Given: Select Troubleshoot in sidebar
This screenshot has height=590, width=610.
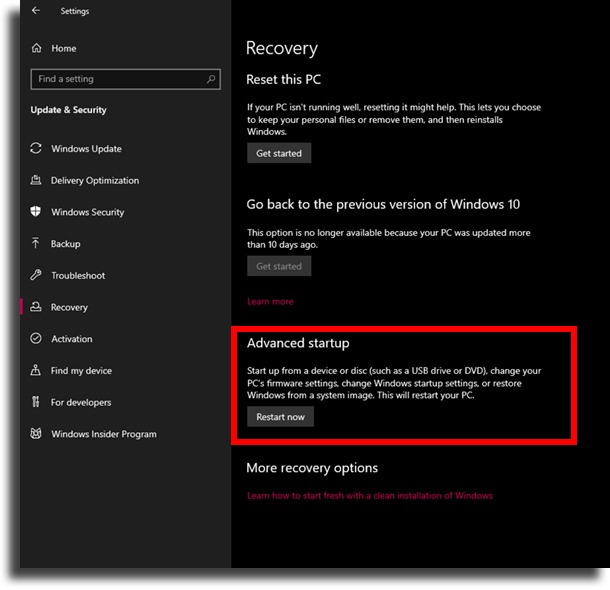Looking at the screenshot, I should [x=78, y=275].
